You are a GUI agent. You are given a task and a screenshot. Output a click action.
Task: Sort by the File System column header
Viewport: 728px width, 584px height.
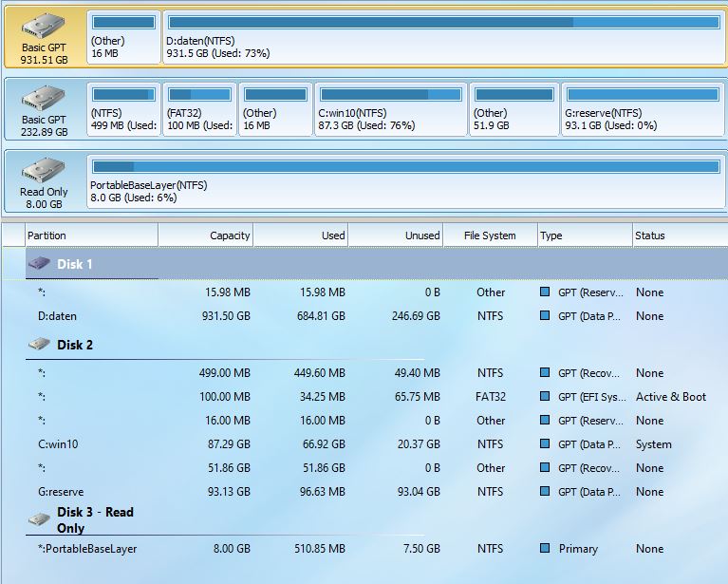click(x=491, y=235)
